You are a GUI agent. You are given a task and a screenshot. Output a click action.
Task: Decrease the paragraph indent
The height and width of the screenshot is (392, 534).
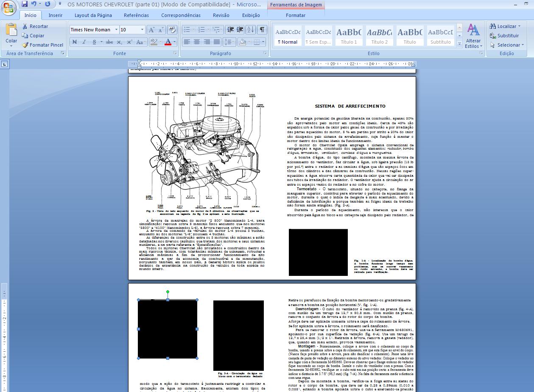(x=230, y=30)
